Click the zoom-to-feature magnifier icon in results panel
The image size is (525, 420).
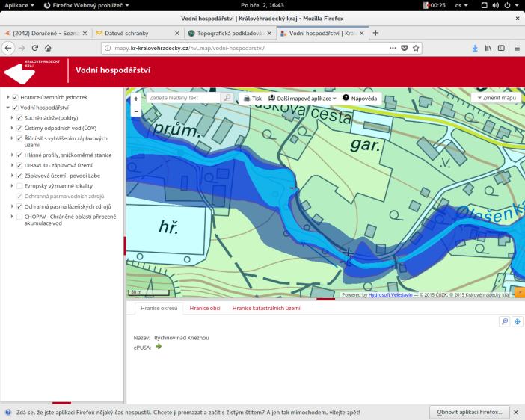pyautogui.click(x=505, y=321)
